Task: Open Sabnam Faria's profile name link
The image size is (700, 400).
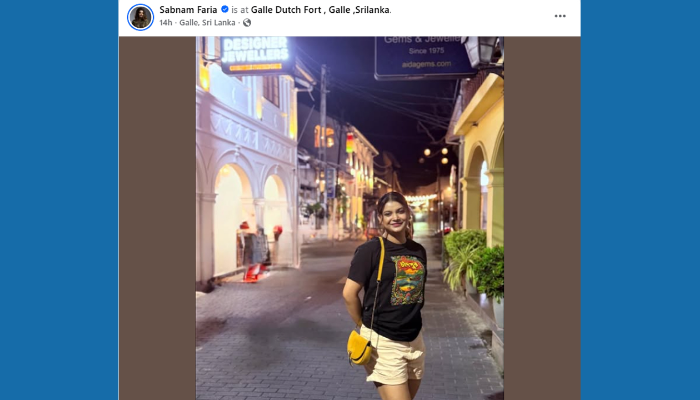Action: pyautogui.click(x=188, y=10)
